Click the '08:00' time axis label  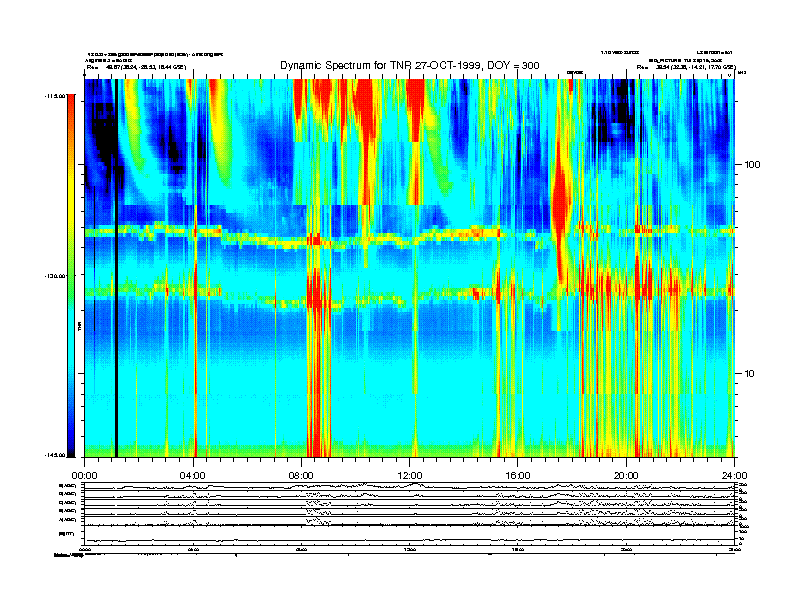[301, 475]
